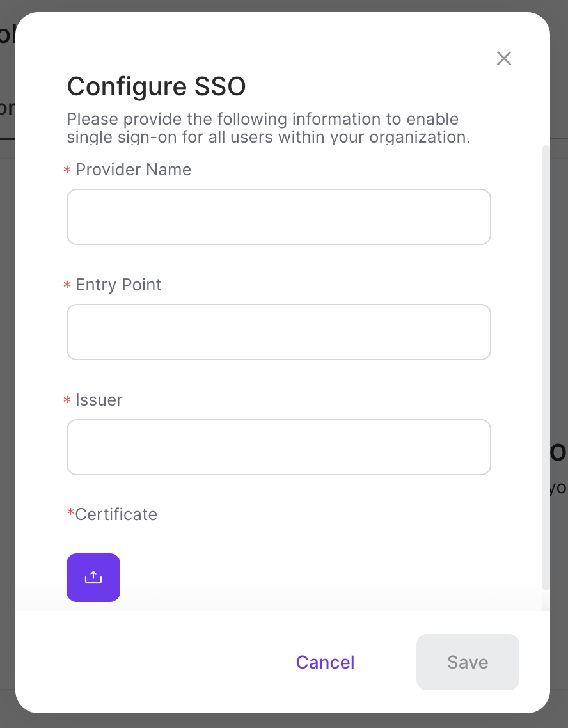Screen dimensions: 568x728
Task: Open the file upload control for Certificate
Action: coord(93,577)
